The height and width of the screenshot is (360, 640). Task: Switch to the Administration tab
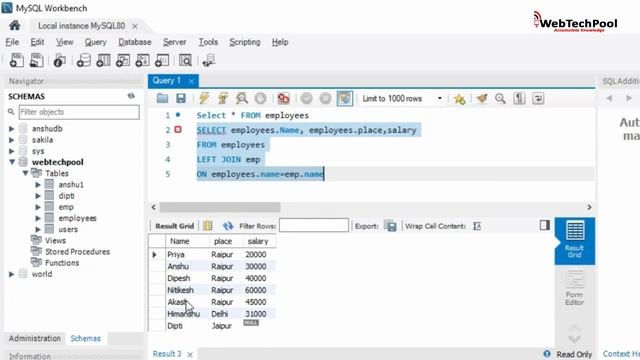(35, 338)
